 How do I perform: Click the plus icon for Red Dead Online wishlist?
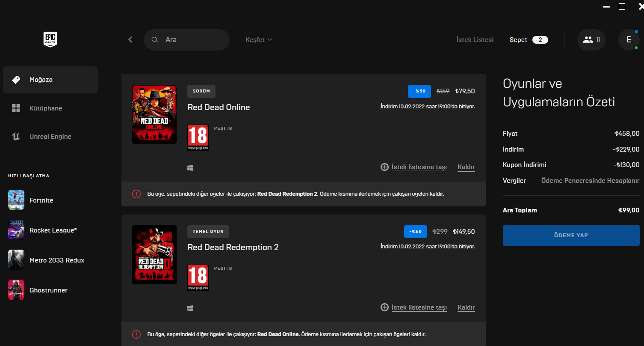point(384,167)
